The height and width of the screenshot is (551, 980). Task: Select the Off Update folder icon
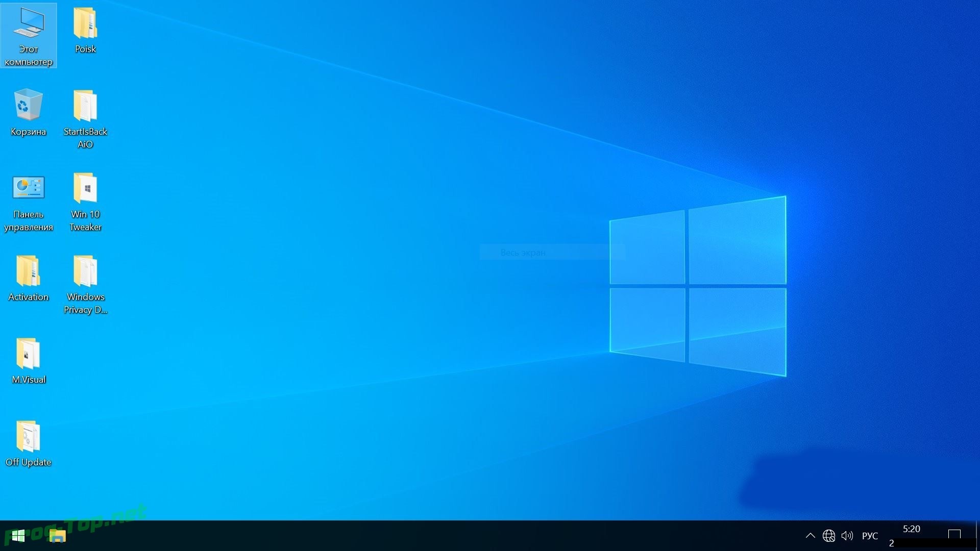pyautogui.click(x=29, y=443)
